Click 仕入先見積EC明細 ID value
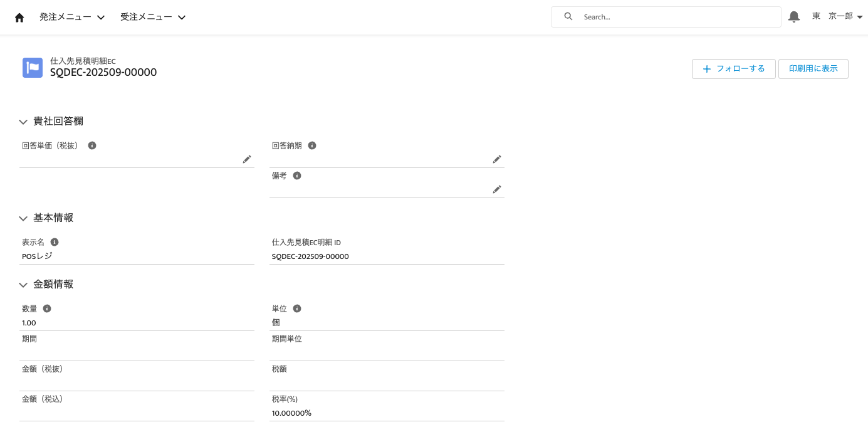 tap(310, 256)
